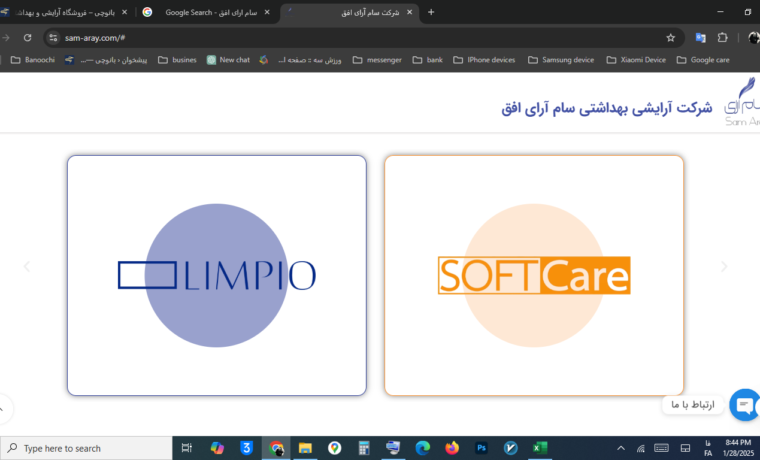Click the Sam Aray logo in header
Viewport: 760px width, 460px height.
(x=742, y=102)
